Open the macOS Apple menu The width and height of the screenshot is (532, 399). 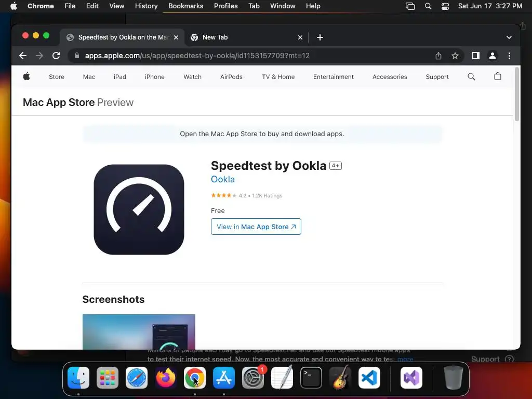tap(14, 6)
